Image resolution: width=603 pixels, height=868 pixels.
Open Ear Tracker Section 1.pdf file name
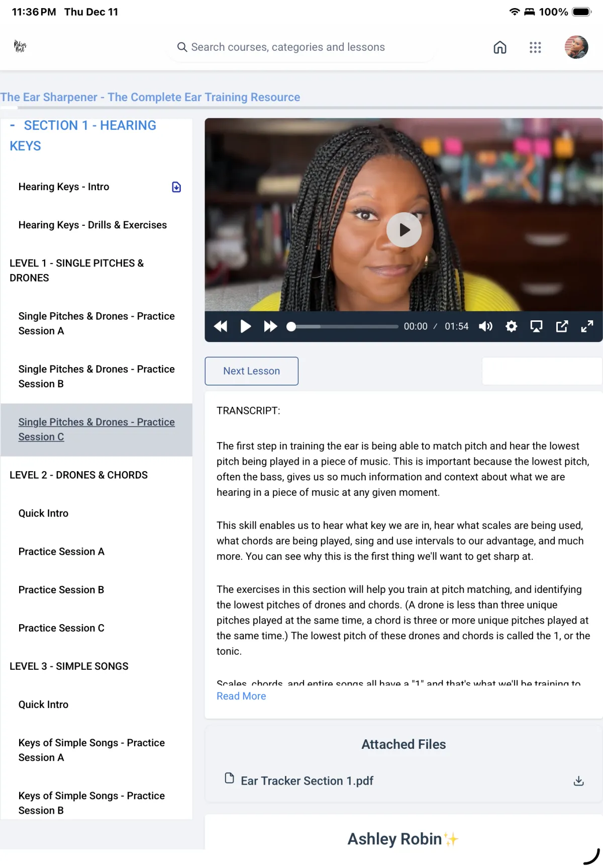click(307, 781)
